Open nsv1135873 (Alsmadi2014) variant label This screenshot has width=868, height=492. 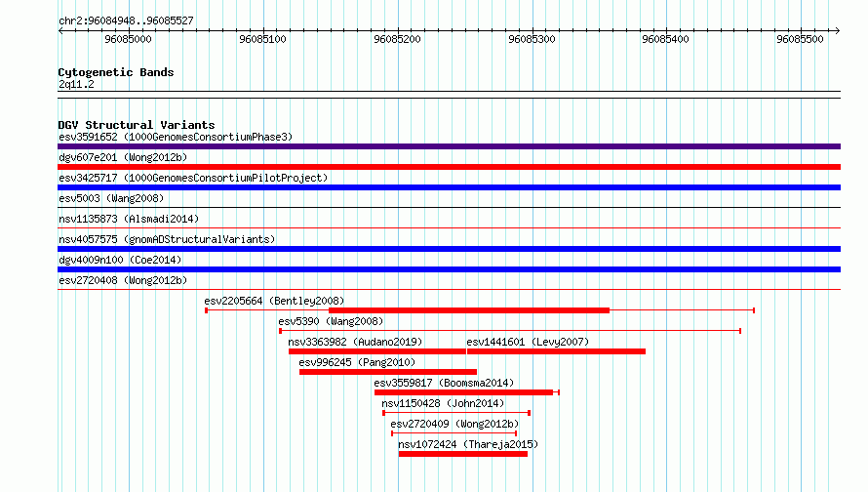pyautogui.click(x=129, y=219)
